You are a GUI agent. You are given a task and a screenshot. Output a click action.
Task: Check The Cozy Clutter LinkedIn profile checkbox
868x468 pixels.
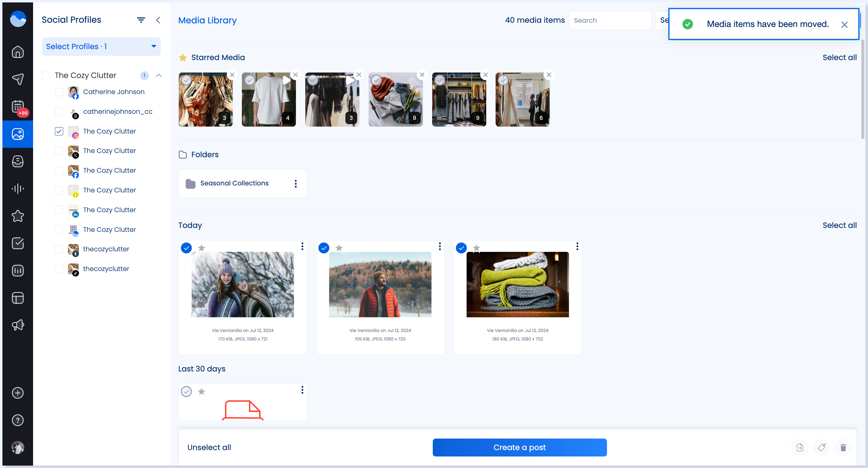[x=59, y=210]
